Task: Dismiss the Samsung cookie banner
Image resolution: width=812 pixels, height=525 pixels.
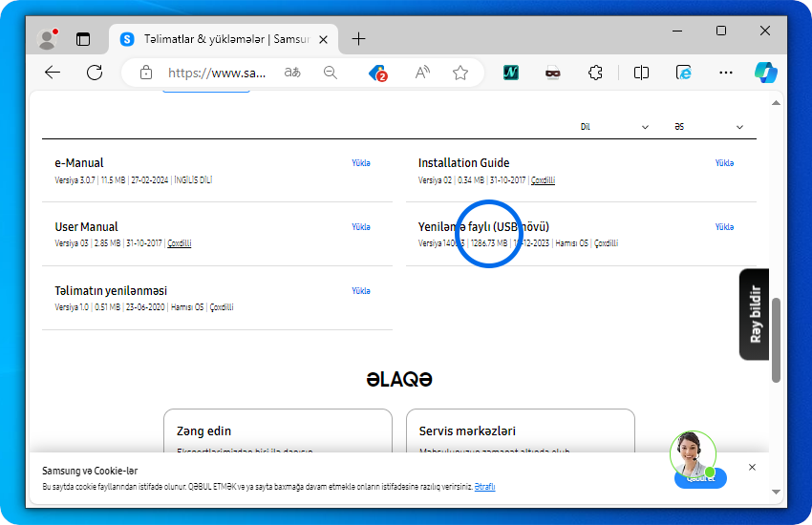Action: point(752,468)
